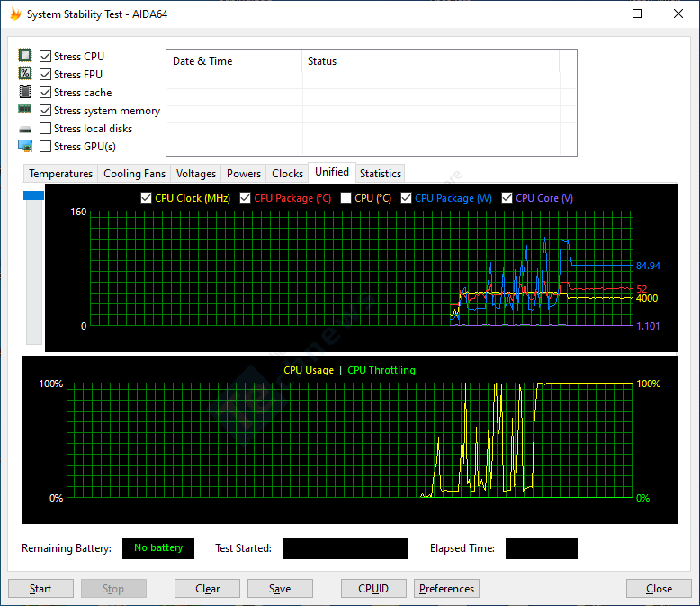Open the Preferences button
Viewport: 700px width, 606px height.
coord(446,589)
